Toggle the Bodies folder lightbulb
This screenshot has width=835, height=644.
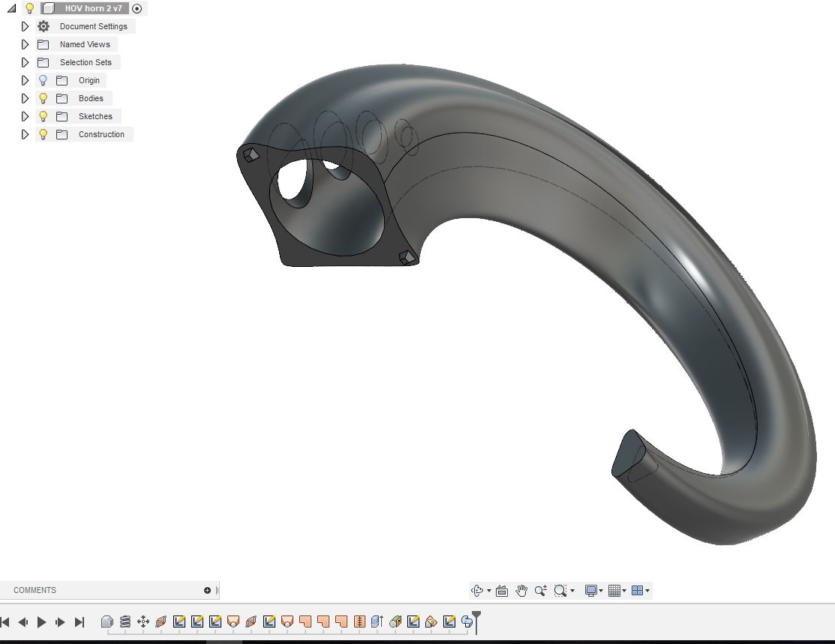[x=43, y=98]
